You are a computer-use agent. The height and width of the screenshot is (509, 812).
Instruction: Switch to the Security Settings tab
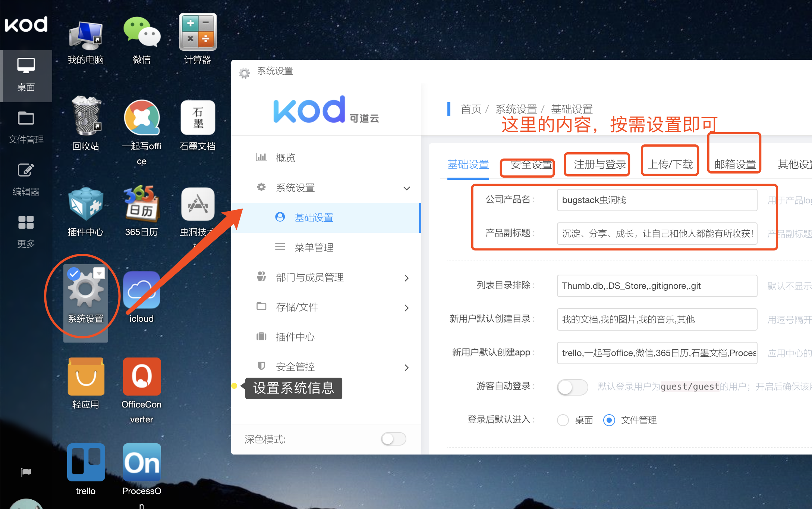point(531,165)
